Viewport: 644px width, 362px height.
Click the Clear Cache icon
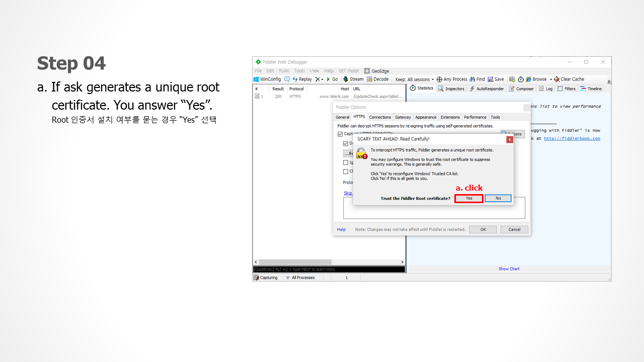557,79
